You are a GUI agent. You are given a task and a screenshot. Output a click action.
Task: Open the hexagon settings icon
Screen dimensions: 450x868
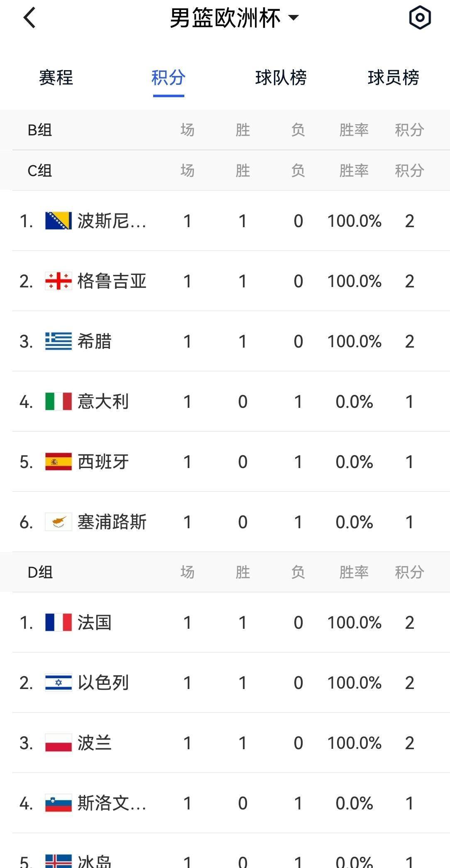(x=420, y=17)
